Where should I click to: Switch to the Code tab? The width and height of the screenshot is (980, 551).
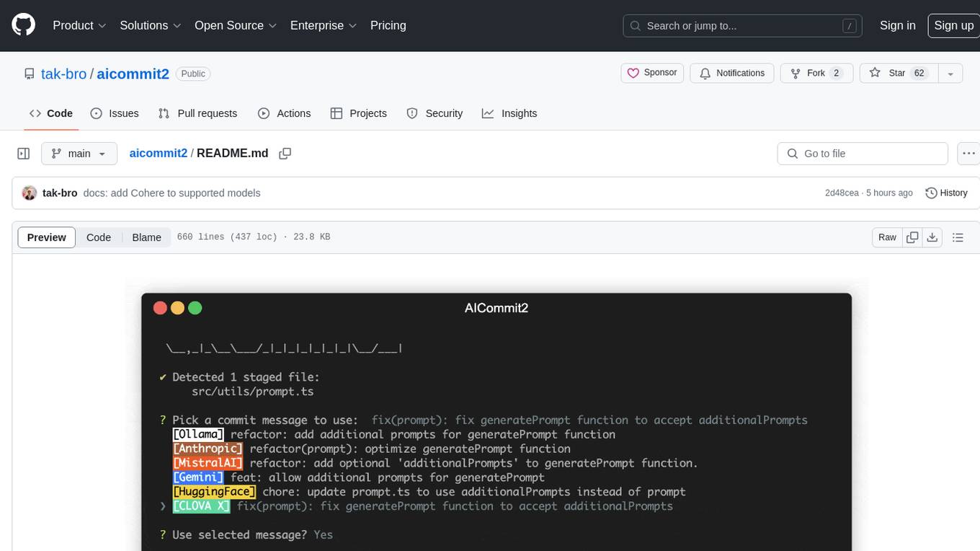coord(51,113)
